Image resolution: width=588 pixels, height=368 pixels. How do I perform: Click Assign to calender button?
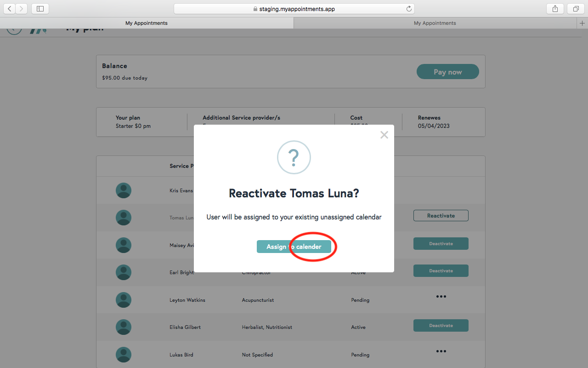tap(294, 247)
